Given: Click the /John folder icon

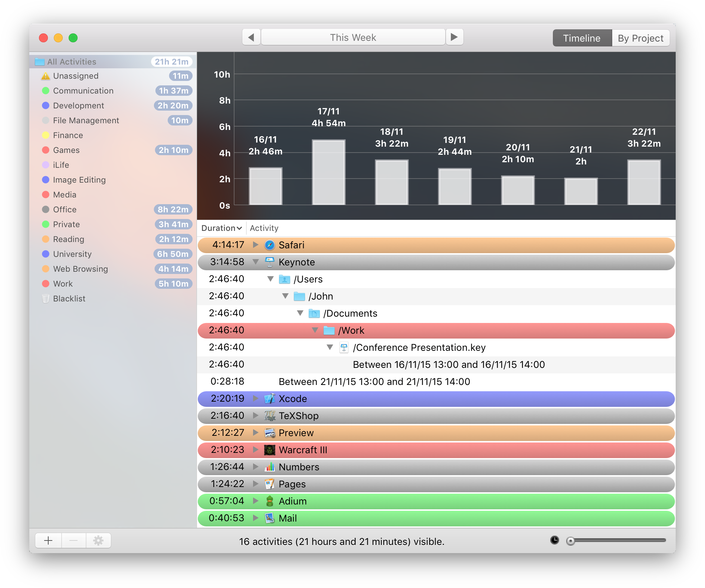Looking at the screenshot, I should pos(299,296).
